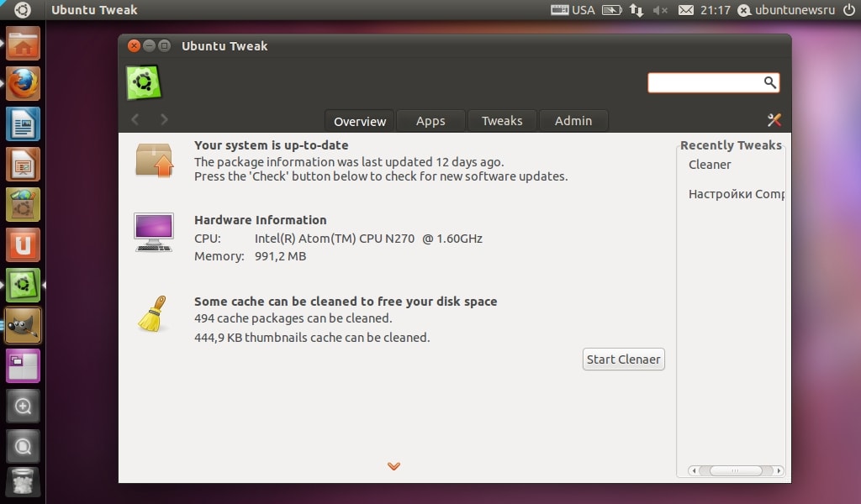Switch to the Tweaks tab
Screen dimensions: 861x504
tap(502, 121)
